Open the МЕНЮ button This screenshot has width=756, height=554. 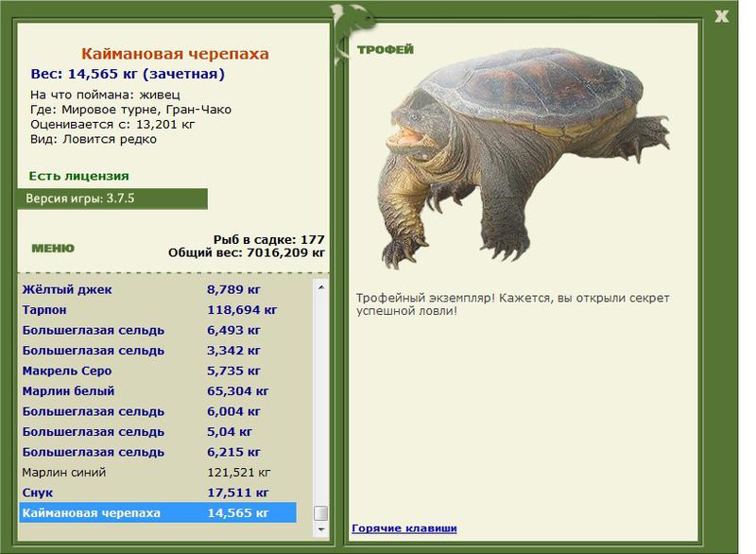point(53,249)
